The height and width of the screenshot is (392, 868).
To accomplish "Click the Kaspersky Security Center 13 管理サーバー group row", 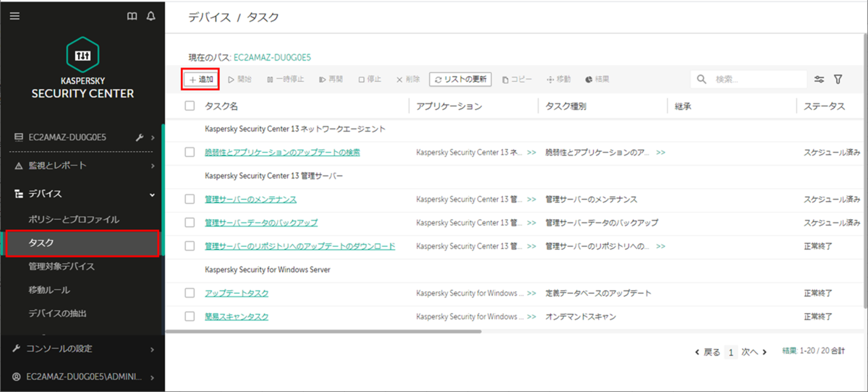I will click(273, 176).
